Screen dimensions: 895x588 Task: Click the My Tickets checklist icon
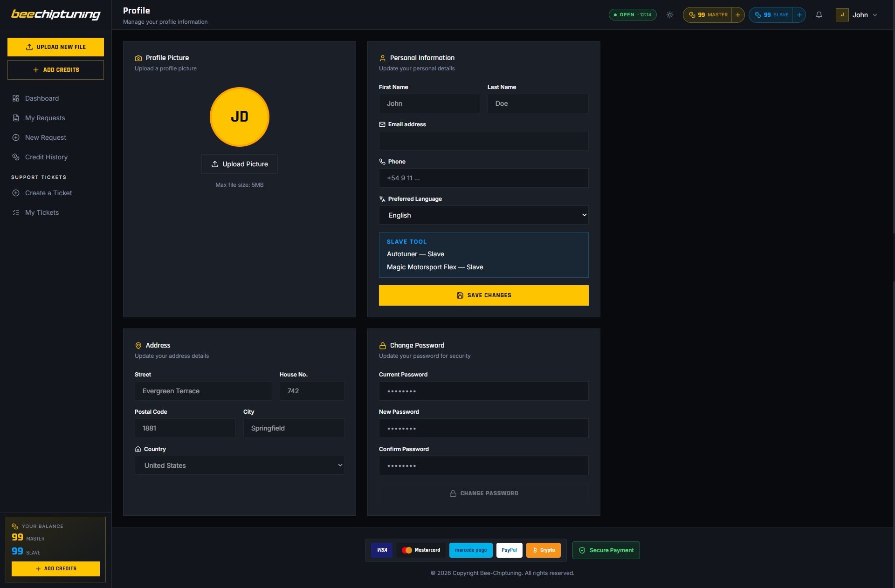point(16,212)
